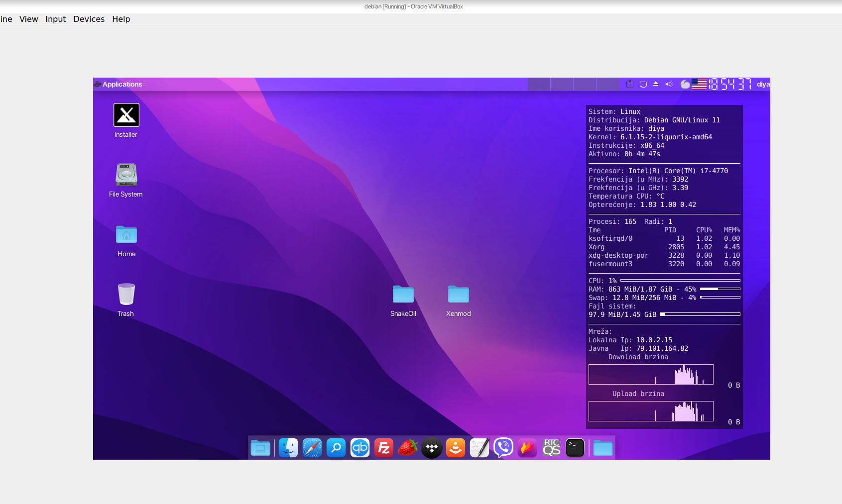Image resolution: width=842 pixels, height=504 pixels.
Task: Open the VirtualBox Devices menu
Action: click(x=89, y=19)
